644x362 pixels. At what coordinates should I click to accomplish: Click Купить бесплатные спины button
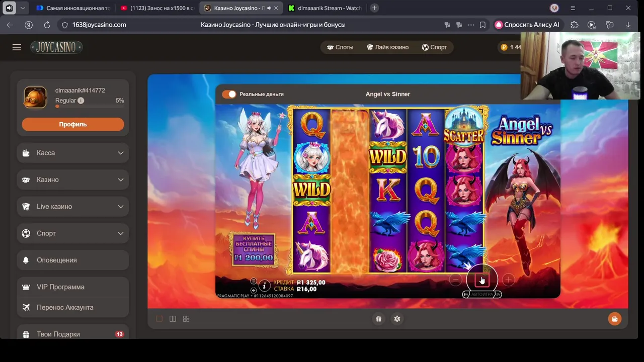(254, 250)
